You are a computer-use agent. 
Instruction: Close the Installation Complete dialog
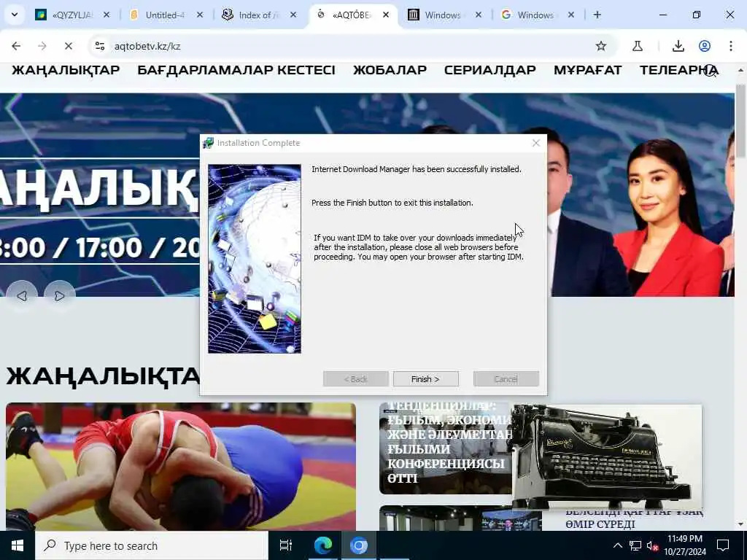[x=536, y=143]
